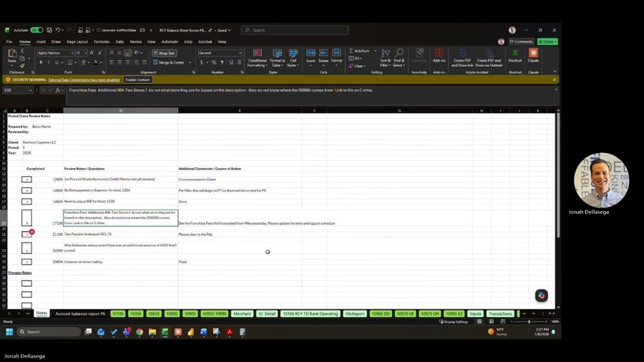Expand the AutoSum dropdown arrow

[375, 51]
